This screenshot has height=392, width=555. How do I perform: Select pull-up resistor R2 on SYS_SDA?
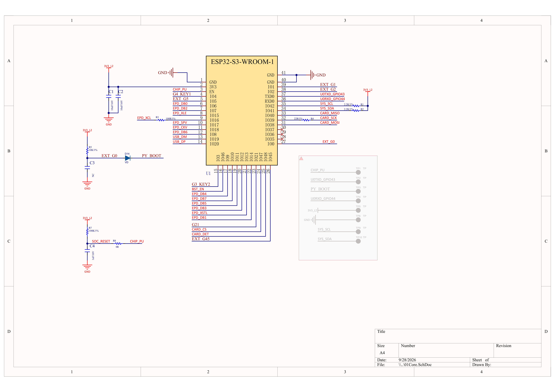pos(356,111)
